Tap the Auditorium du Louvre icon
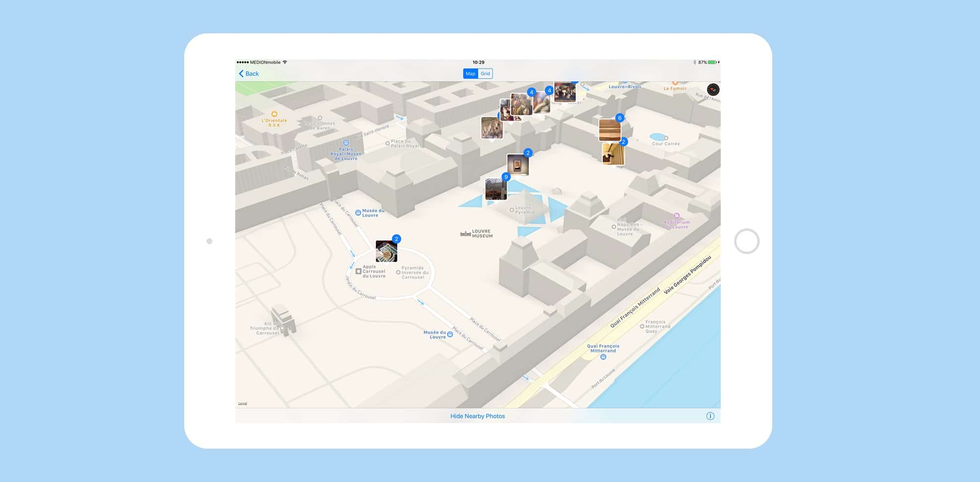Viewport: 980px width, 482px height. 677,216
